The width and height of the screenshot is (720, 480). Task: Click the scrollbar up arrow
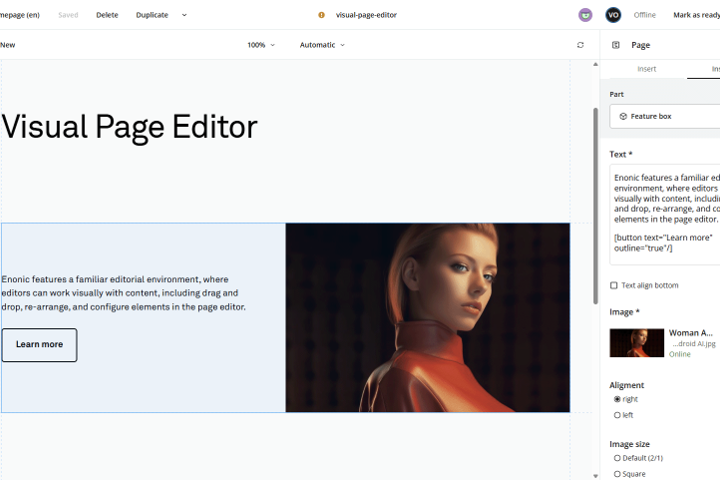595,64
